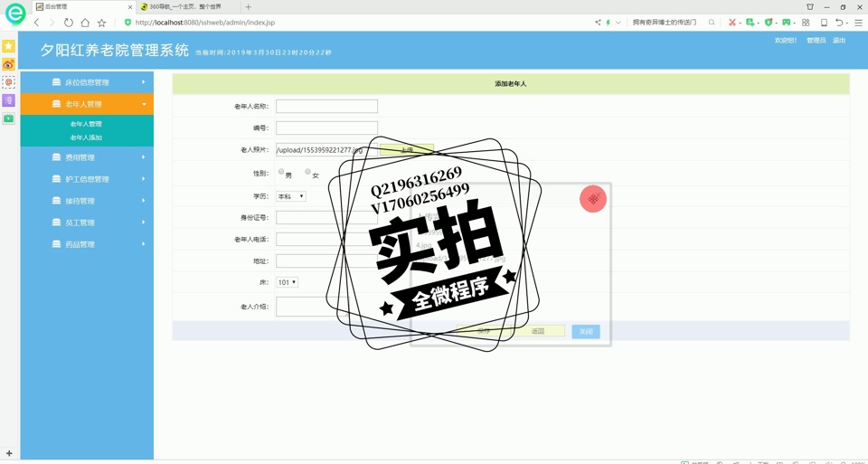
Task: Click the 退出 logout link
Action: 839,41
